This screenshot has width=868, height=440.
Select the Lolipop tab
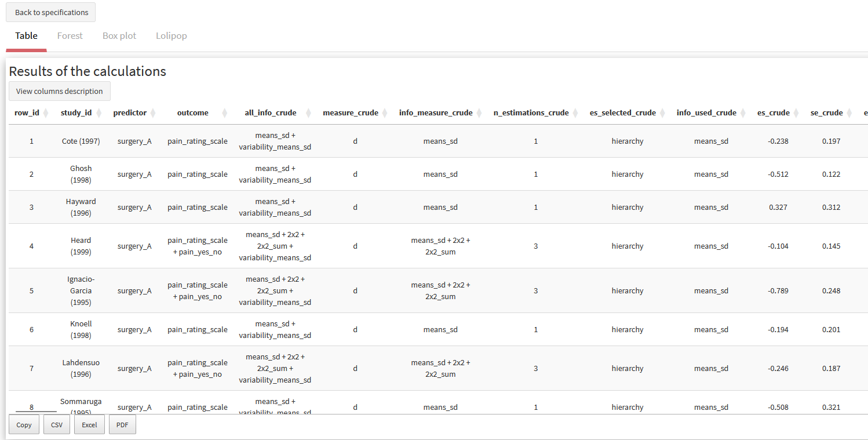pos(172,36)
